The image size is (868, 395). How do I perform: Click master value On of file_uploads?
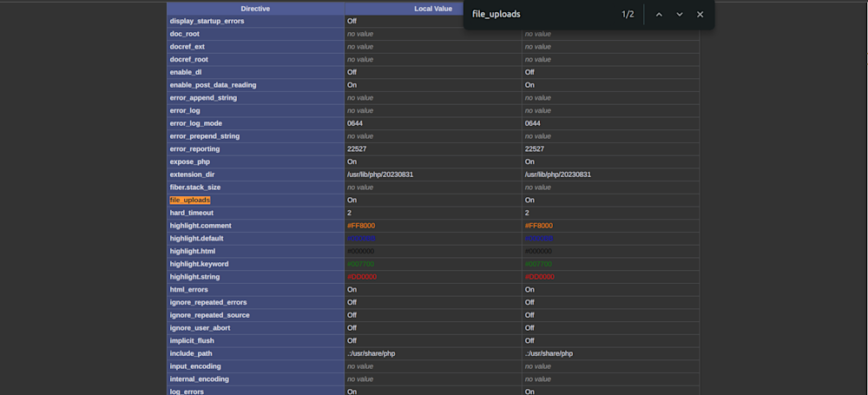pyautogui.click(x=529, y=200)
